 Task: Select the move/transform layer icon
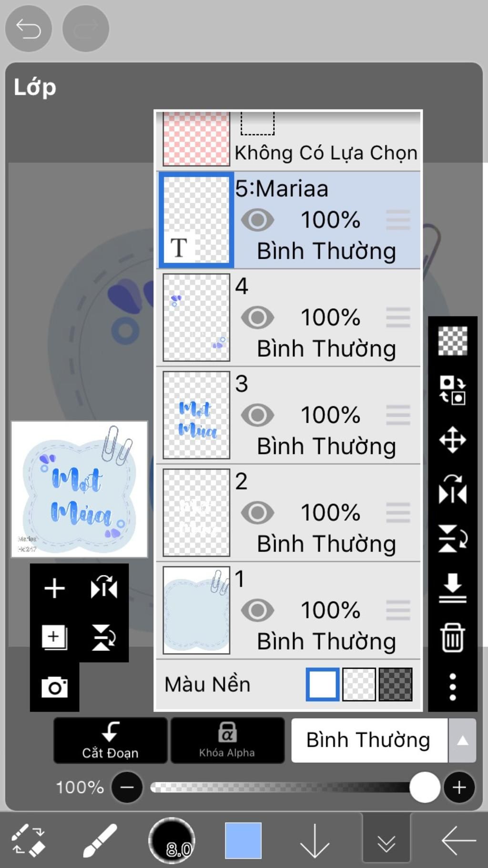[452, 439]
